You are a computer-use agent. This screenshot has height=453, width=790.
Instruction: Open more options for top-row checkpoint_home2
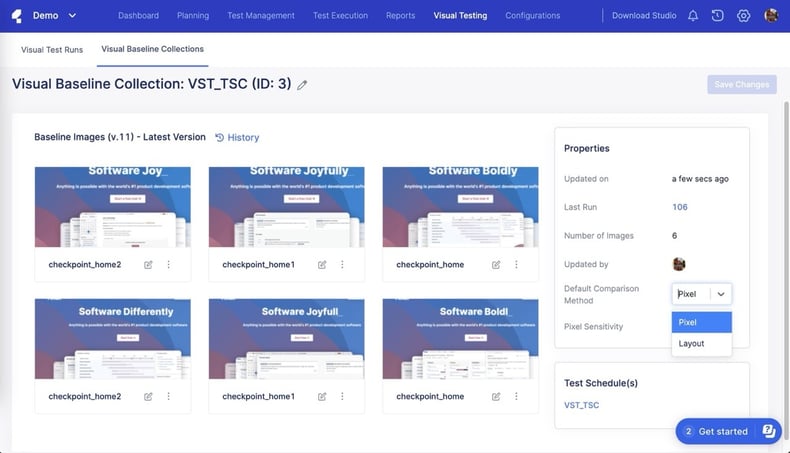click(168, 265)
